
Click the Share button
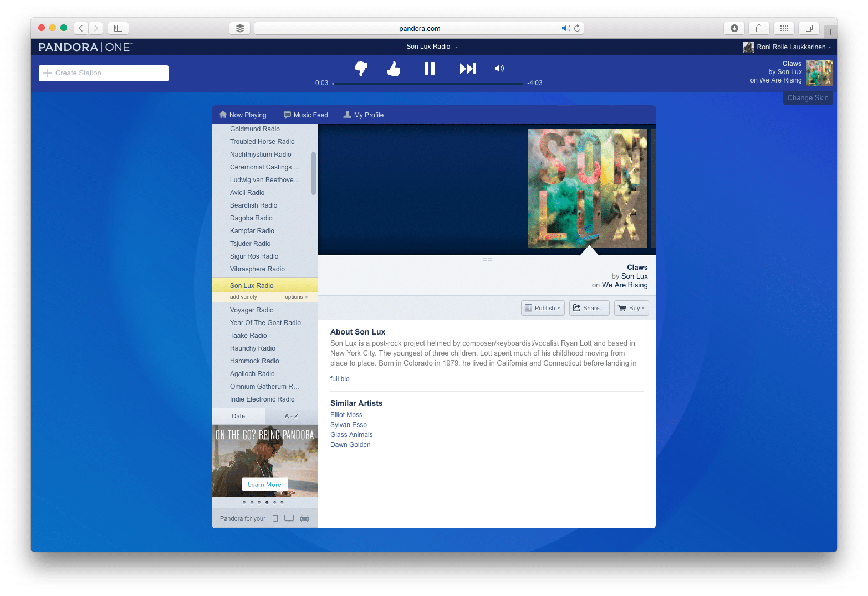coord(589,308)
